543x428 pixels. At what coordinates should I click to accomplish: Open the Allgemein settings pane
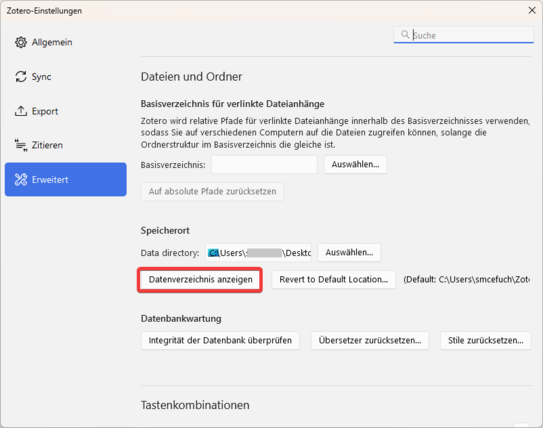pyautogui.click(x=66, y=42)
